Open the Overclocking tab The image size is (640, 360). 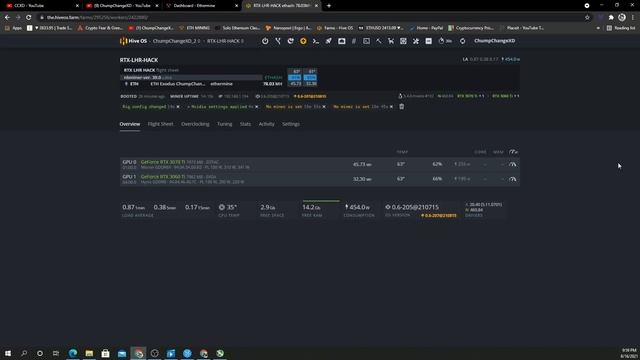tap(195, 124)
